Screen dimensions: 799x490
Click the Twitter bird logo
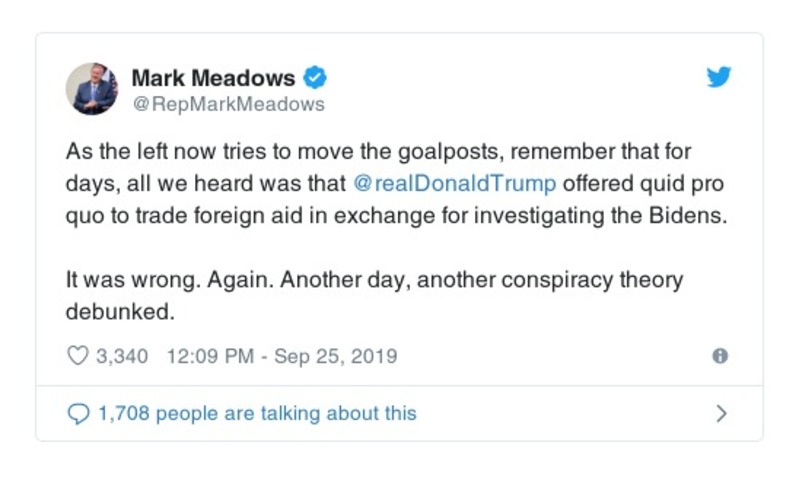[718, 78]
